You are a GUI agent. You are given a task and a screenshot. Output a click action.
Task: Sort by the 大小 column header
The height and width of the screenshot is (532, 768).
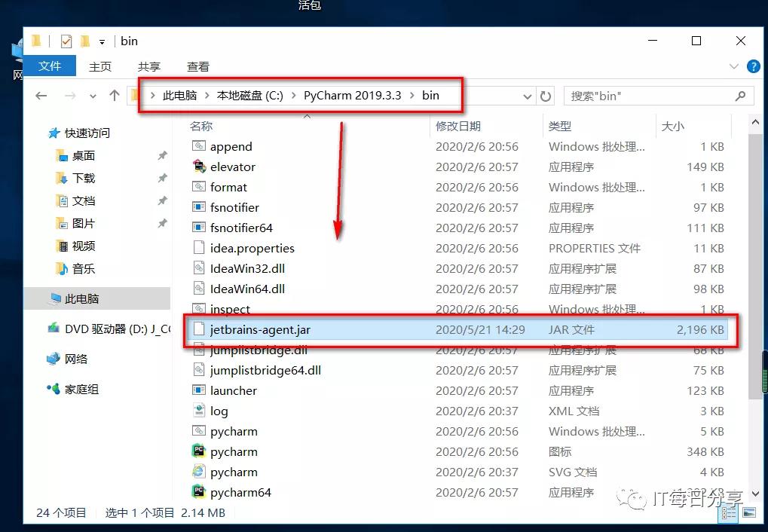(x=672, y=126)
